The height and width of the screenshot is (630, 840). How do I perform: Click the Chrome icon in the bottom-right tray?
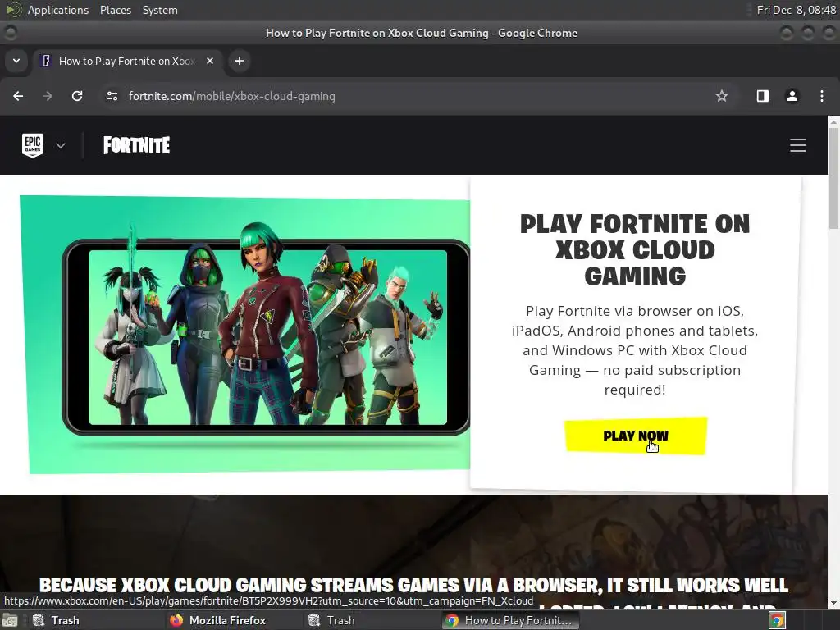tap(777, 620)
